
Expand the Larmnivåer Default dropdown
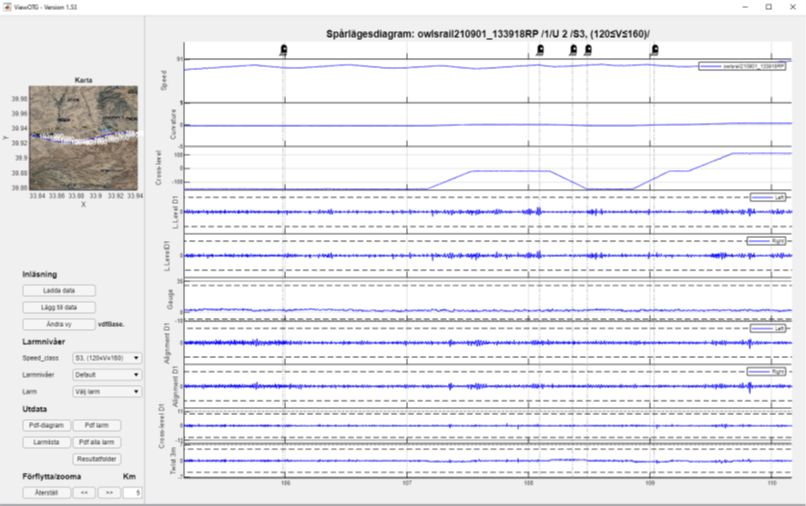(107, 375)
